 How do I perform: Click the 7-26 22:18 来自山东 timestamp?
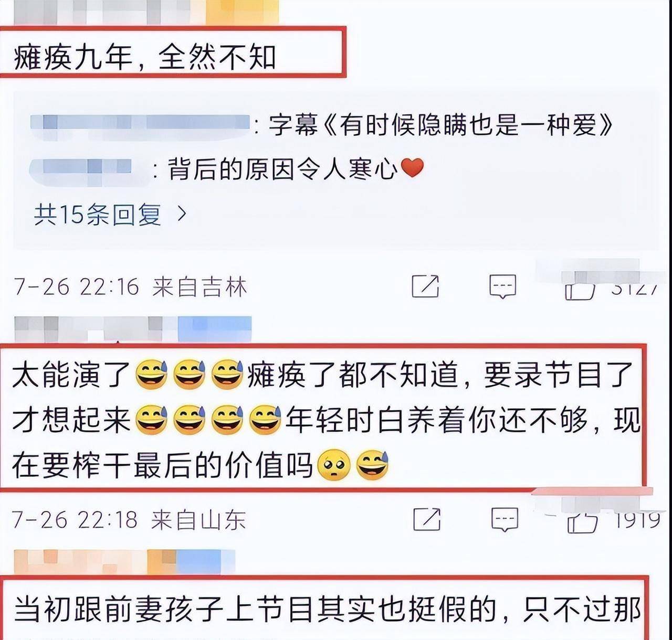point(129,520)
